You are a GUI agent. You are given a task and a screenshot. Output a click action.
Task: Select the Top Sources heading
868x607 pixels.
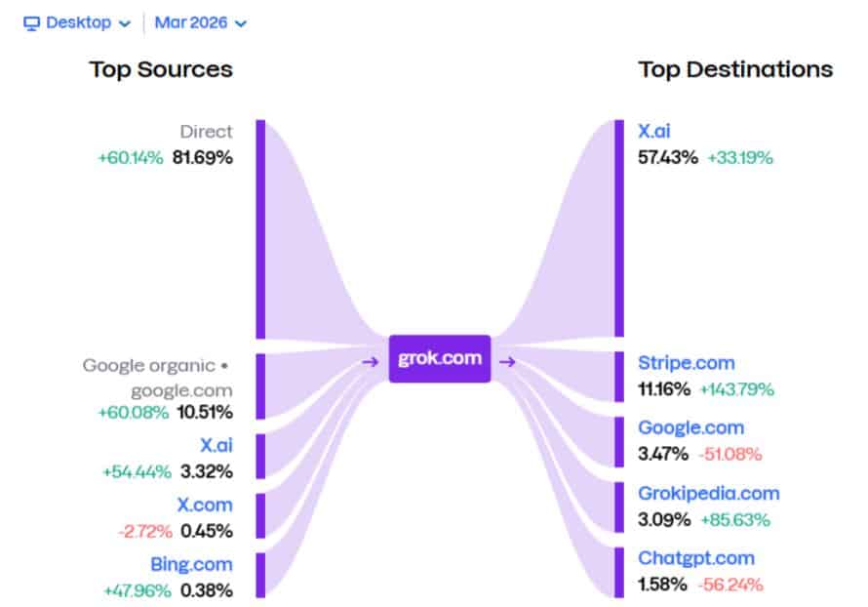161,69
